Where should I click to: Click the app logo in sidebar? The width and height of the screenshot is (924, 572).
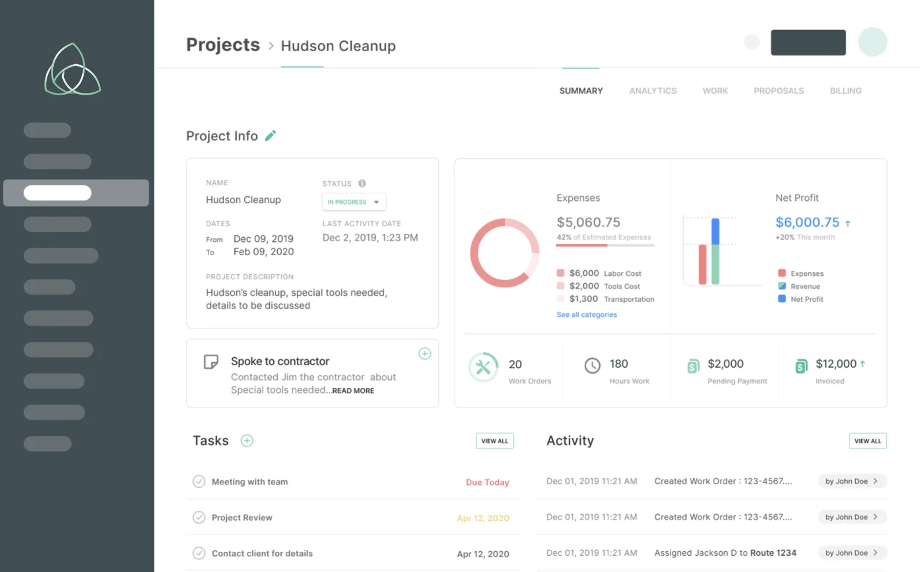click(x=73, y=69)
